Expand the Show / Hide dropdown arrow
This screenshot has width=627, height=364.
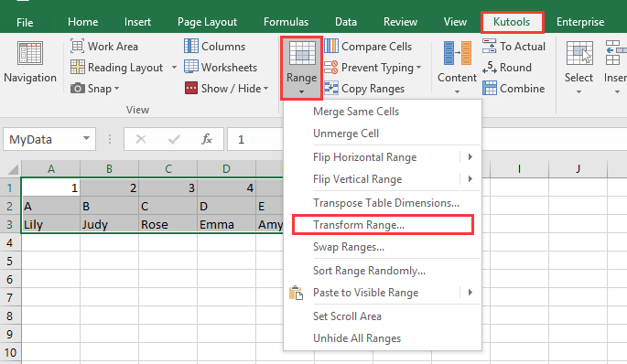click(x=266, y=89)
